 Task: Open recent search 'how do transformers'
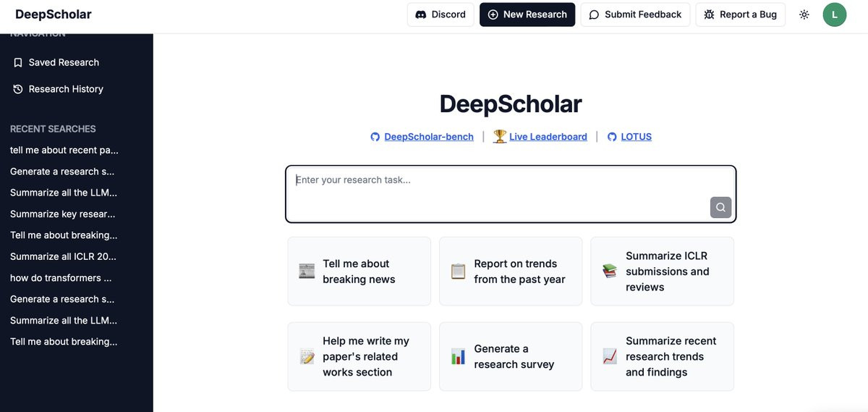click(x=61, y=277)
